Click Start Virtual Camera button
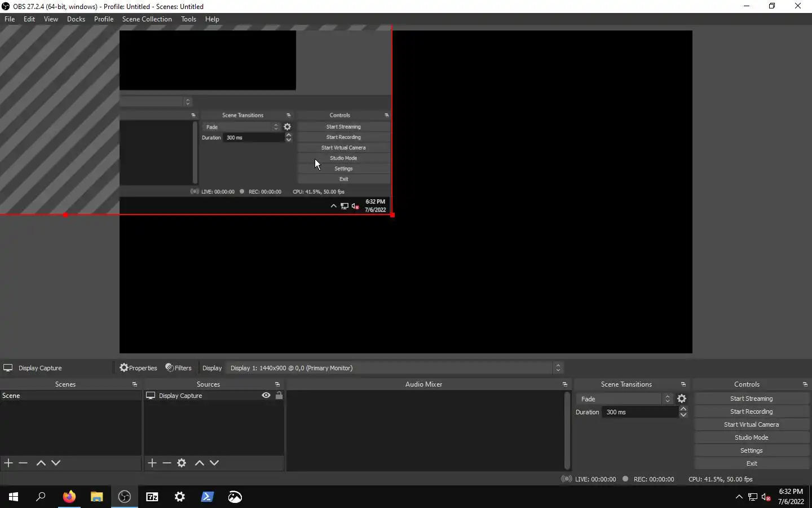 click(x=752, y=424)
